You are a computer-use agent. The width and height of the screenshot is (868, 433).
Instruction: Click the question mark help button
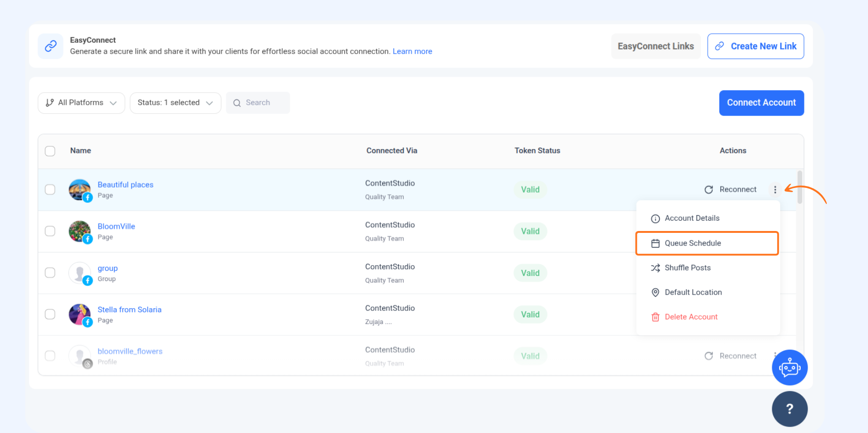789,409
